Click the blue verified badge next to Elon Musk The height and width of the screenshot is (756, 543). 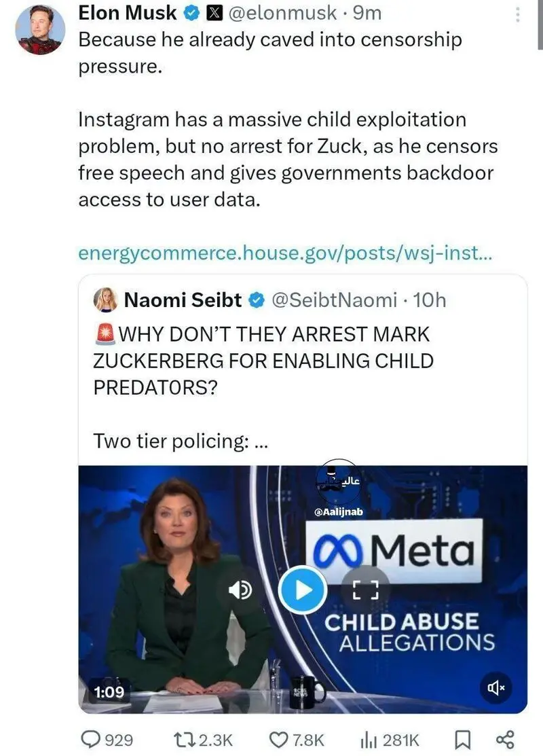(192, 14)
